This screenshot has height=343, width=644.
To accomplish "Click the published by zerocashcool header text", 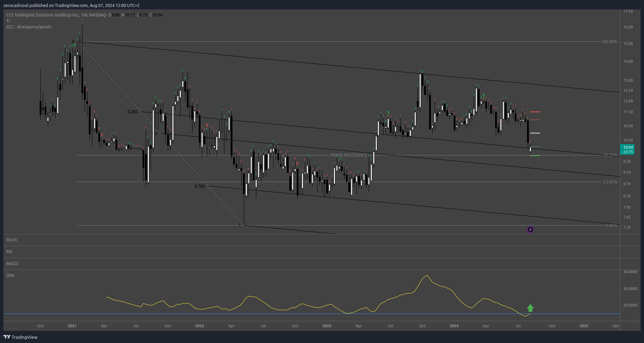I will pos(71,6).
